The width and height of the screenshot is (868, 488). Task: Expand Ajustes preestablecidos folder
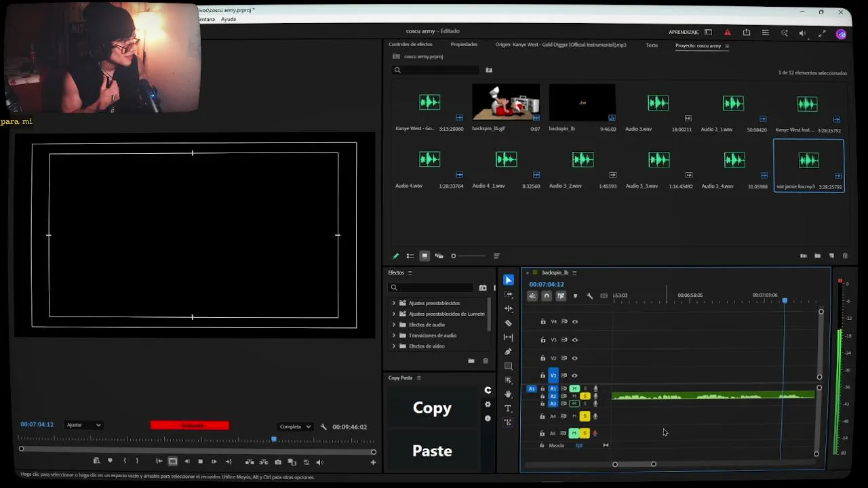point(394,303)
